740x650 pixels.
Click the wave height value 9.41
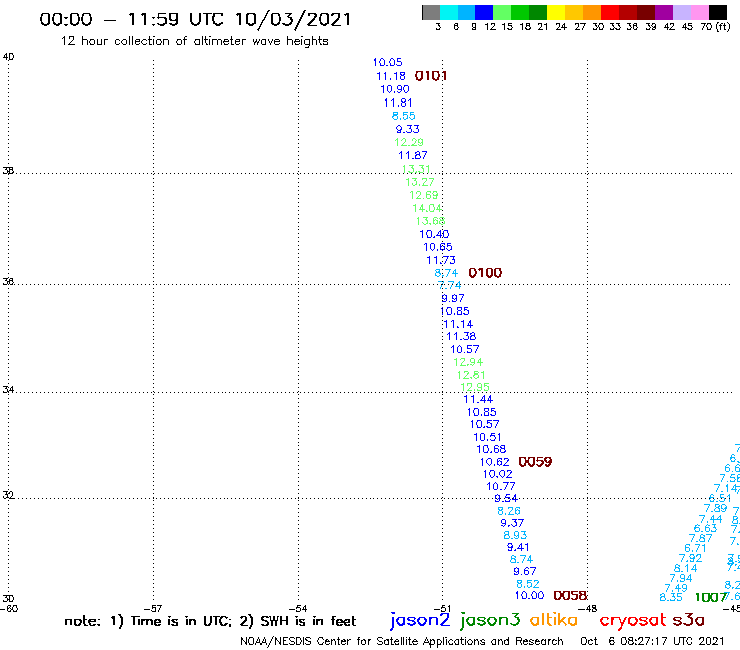point(518,547)
